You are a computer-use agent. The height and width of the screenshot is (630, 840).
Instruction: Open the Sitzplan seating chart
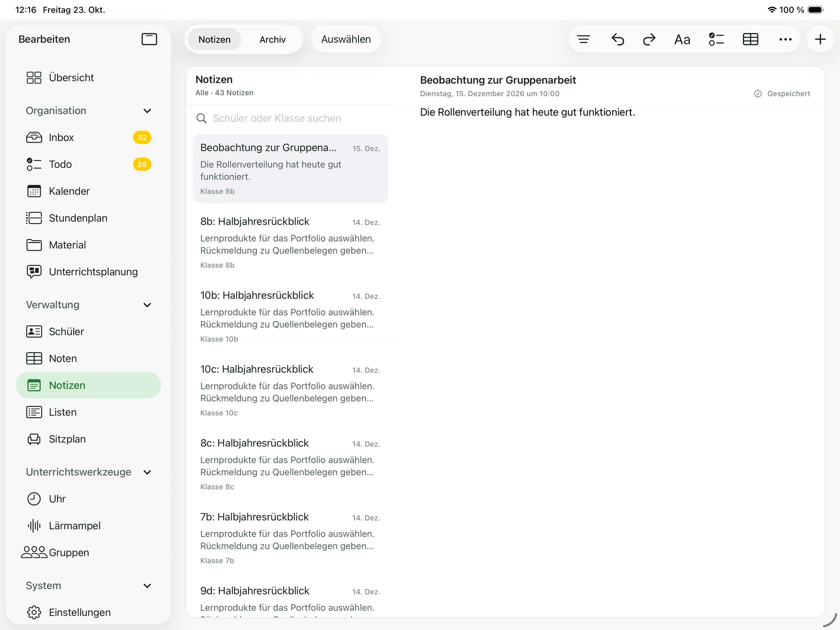pos(88,439)
